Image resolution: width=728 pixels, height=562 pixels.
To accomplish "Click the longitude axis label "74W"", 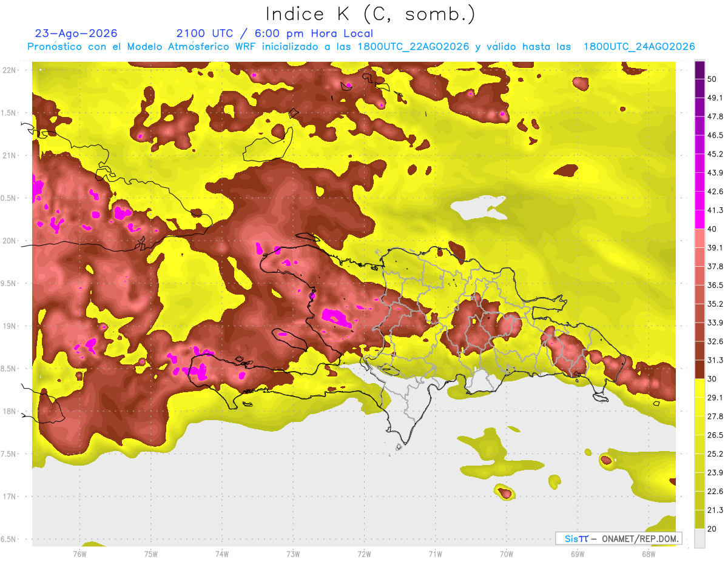I will 221,554.
